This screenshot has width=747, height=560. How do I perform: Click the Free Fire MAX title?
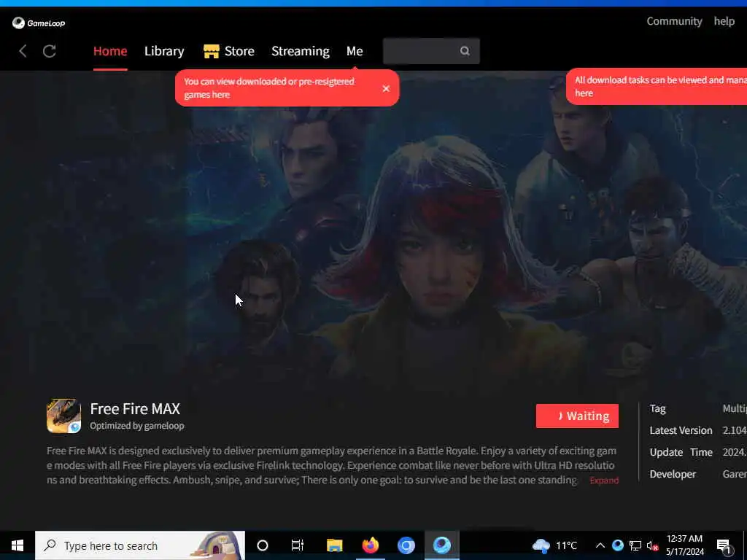point(135,409)
